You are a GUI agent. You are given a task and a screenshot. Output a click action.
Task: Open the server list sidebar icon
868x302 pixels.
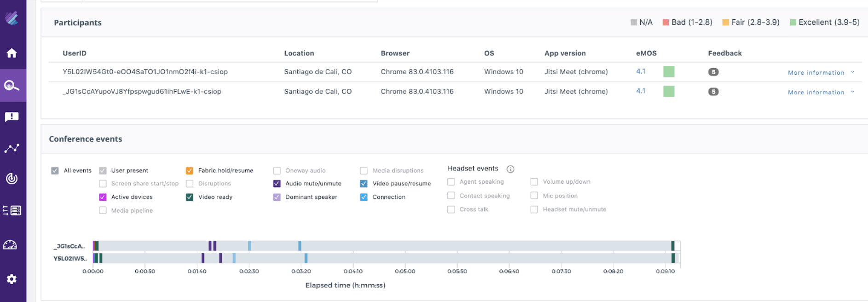(x=12, y=210)
